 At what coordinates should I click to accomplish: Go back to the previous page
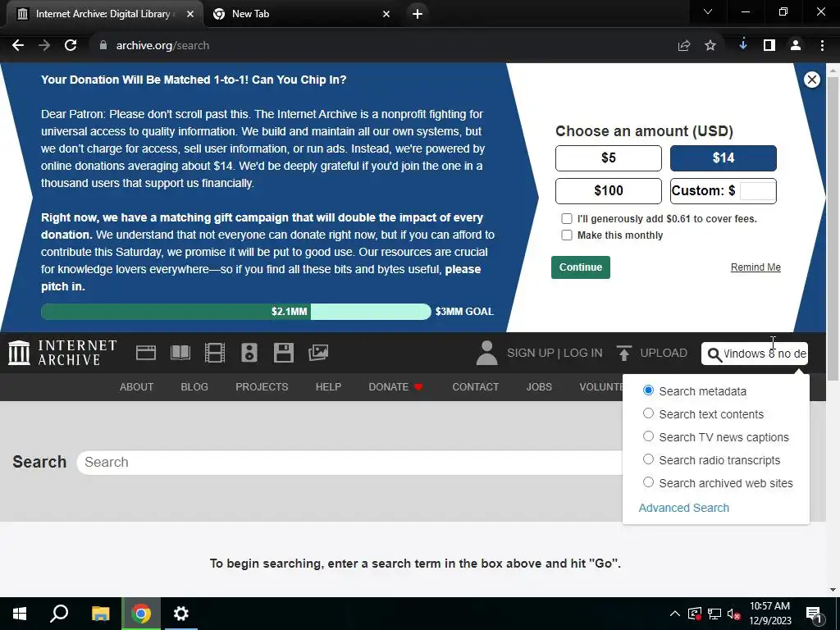tap(18, 46)
